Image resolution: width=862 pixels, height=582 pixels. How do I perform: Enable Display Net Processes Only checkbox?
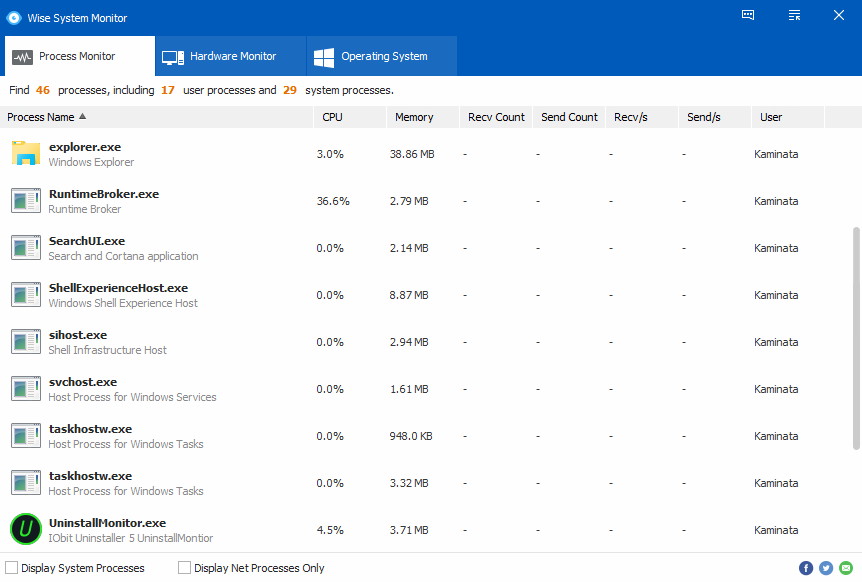pos(185,568)
